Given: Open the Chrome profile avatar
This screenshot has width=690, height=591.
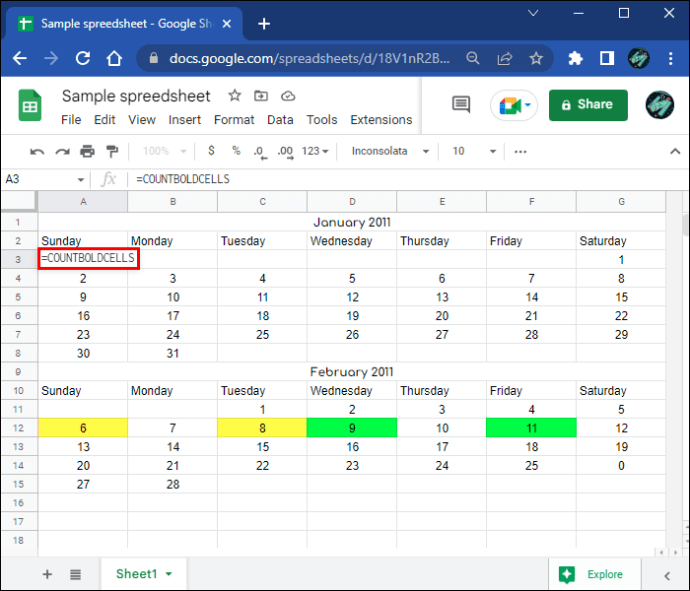Looking at the screenshot, I should 639,58.
